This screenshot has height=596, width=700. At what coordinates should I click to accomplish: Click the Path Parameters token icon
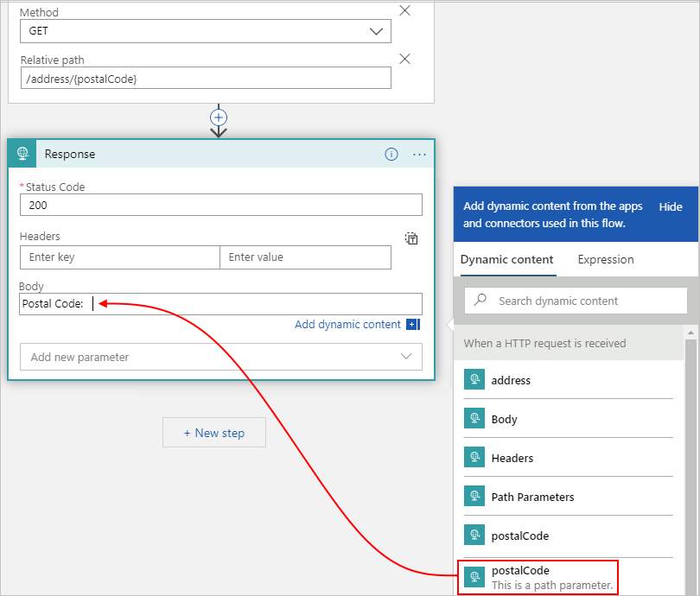pos(474,496)
